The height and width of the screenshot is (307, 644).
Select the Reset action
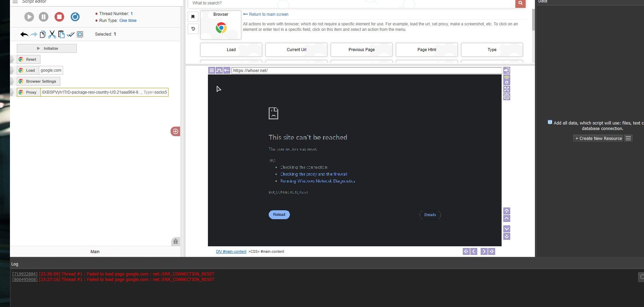28,59
